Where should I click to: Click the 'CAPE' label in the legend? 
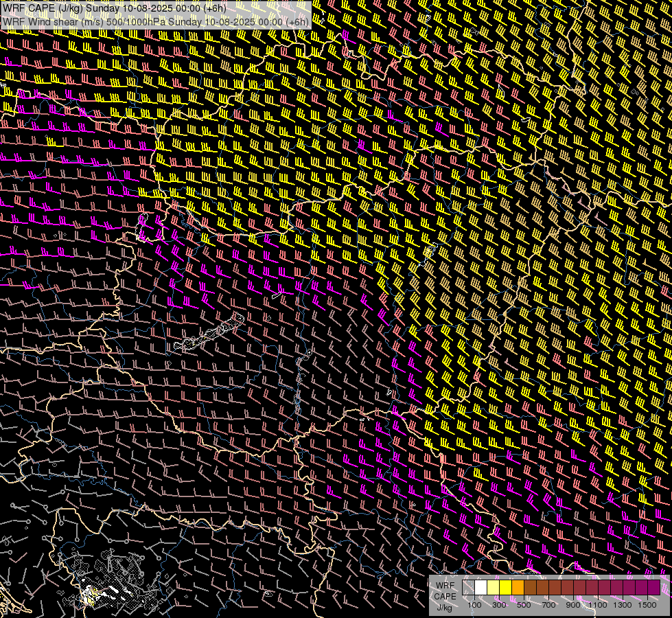click(445, 597)
